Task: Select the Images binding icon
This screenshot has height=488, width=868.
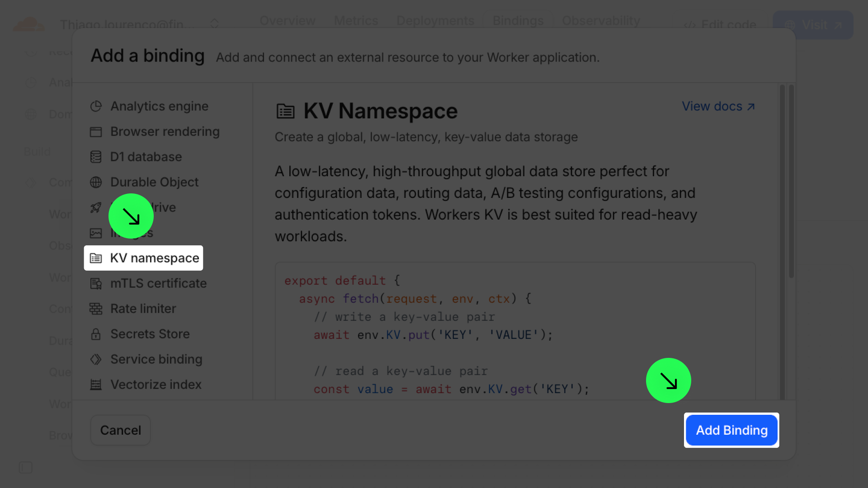Action: tap(96, 233)
